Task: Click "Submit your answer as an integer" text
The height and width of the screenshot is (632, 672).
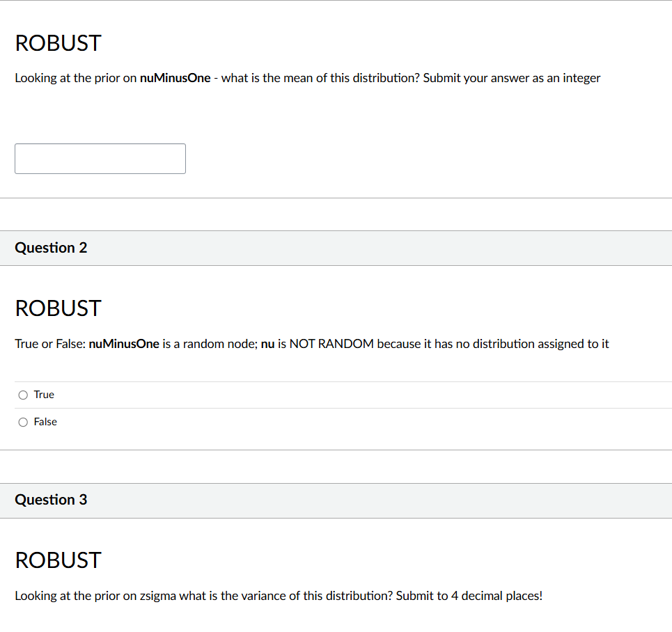Action: click(x=512, y=78)
